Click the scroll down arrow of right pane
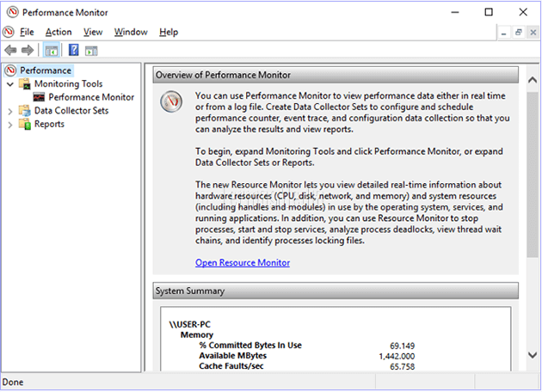The image size is (542, 392). [x=533, y=355]
